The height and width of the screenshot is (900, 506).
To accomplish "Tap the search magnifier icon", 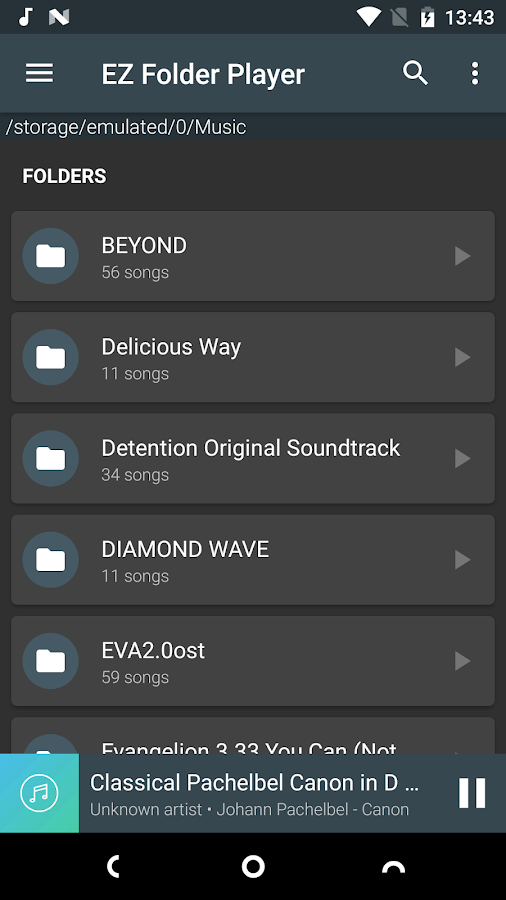I will coord(415,73).
